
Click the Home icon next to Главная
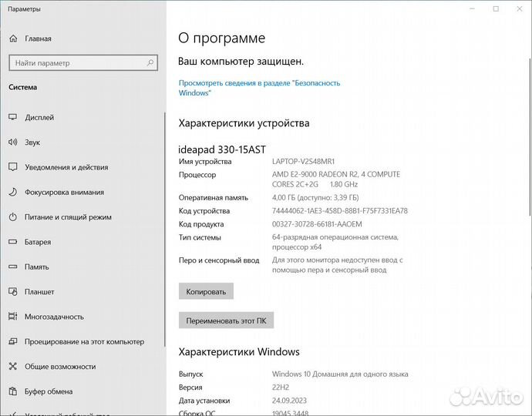pyautogui.click(x=12, y=38)
